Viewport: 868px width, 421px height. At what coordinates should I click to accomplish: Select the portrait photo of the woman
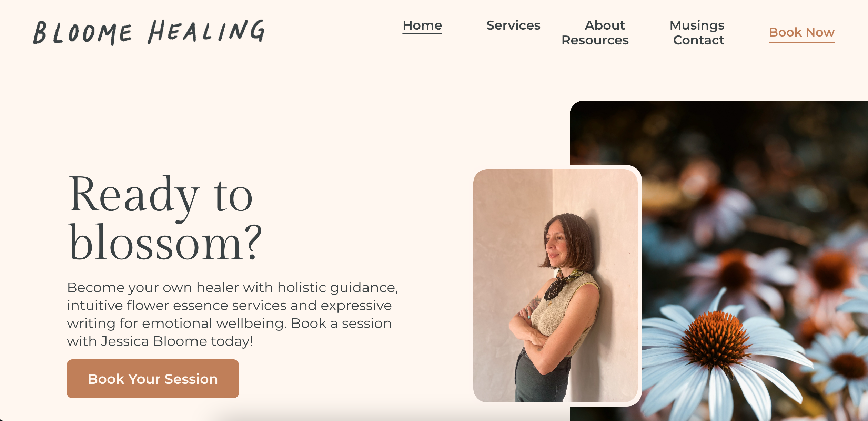click(555, 286)
